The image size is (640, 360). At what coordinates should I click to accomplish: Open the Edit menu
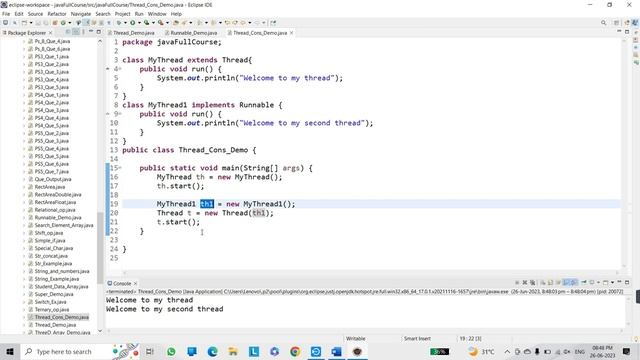[x=19, y=14]
